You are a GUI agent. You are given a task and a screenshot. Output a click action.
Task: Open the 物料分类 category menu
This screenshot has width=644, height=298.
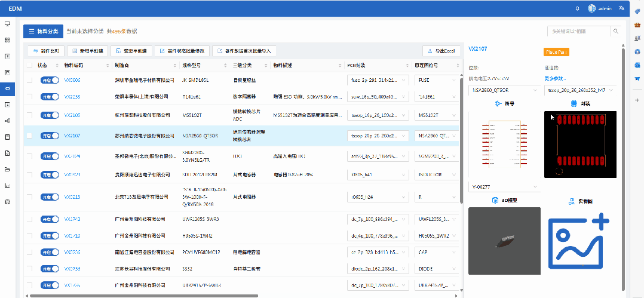(x=42, y=31)
